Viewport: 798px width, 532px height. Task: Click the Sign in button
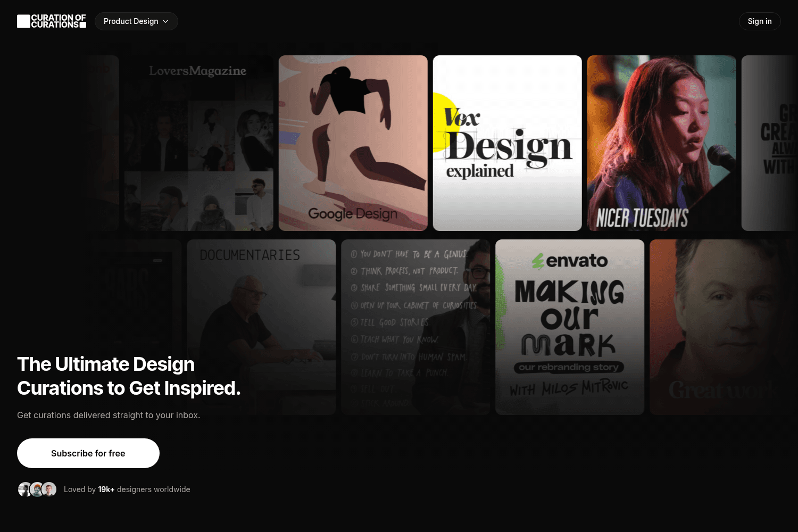pos(760,21)
